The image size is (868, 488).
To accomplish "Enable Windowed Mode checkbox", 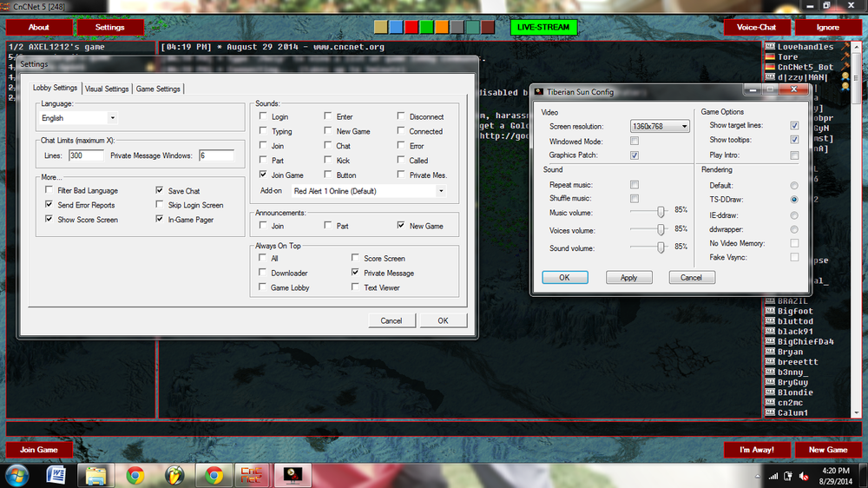I will coord(635,142).
